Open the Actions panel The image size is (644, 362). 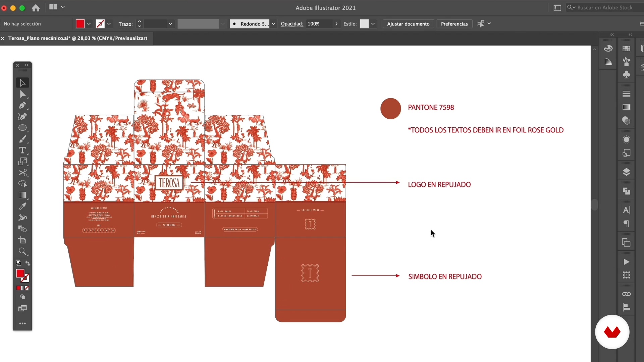pos(626,262)
